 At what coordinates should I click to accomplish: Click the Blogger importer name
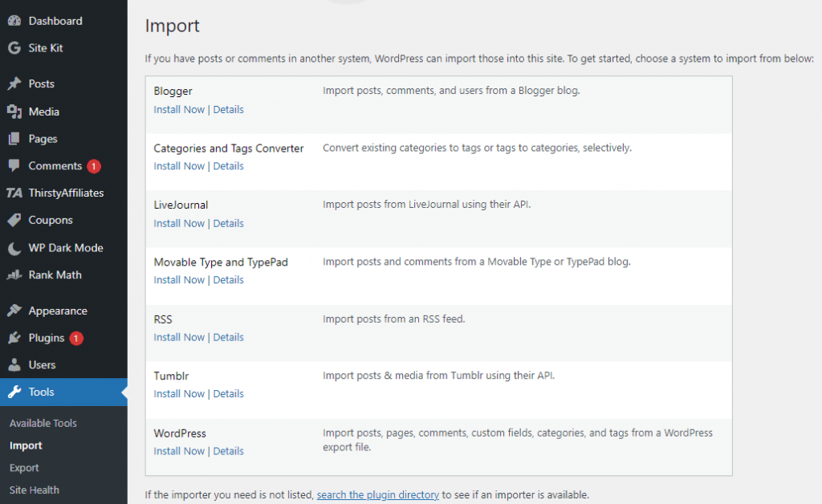click(x=173, y=91)
